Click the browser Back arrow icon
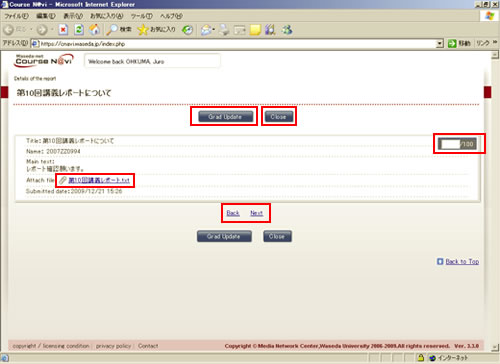This screenshot has height=364, width=500. point(9,30)
